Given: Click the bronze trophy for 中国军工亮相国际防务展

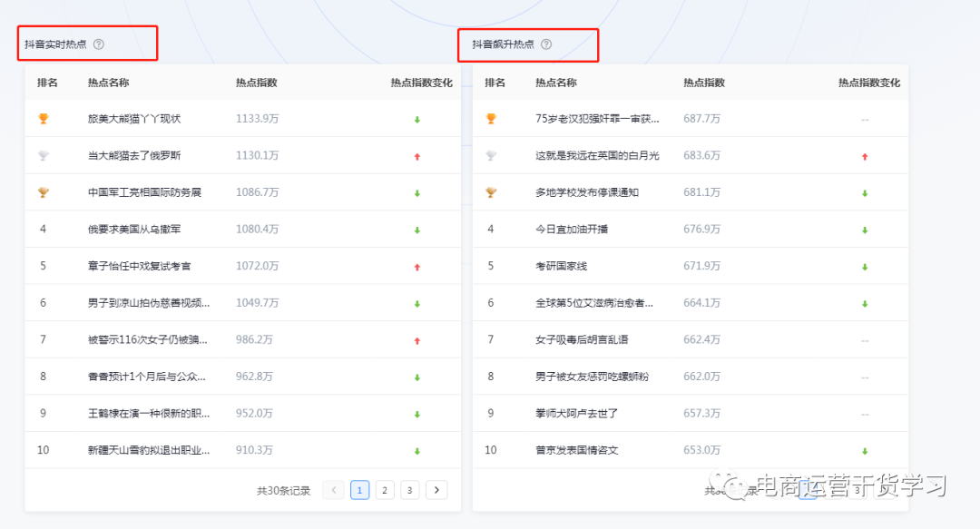Looking at the screenshot, I should coord(44,192).
